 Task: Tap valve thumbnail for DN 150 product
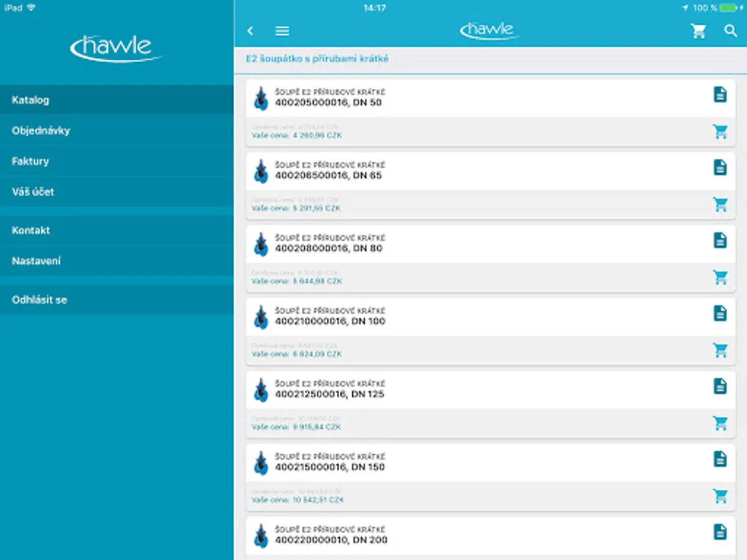[261, 462]
